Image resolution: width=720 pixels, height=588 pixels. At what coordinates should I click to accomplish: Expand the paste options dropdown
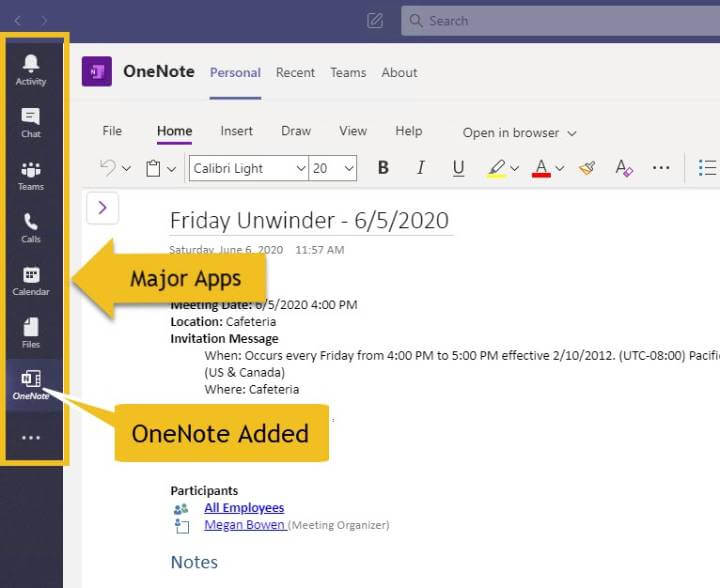[x=171, y=169]
